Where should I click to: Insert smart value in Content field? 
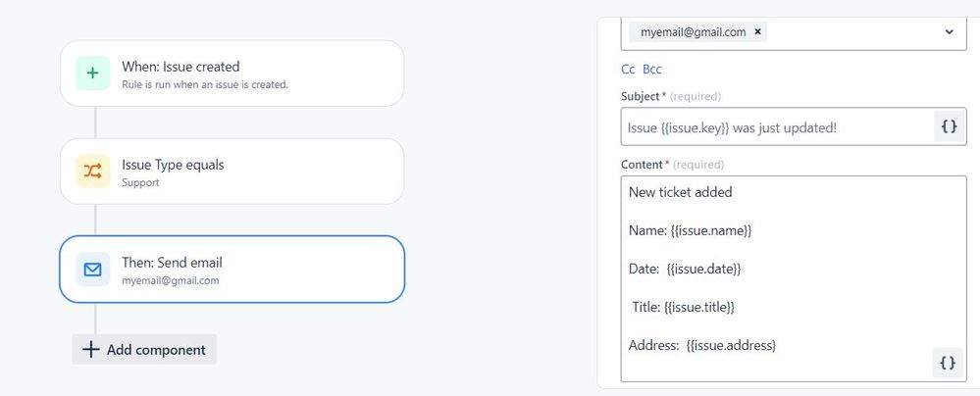click(948, 363)
